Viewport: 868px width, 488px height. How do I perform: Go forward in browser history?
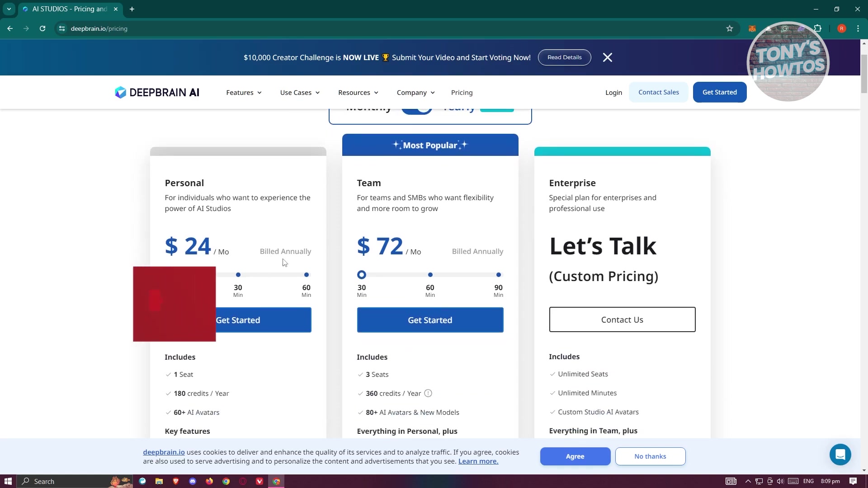tap(26, 28)
